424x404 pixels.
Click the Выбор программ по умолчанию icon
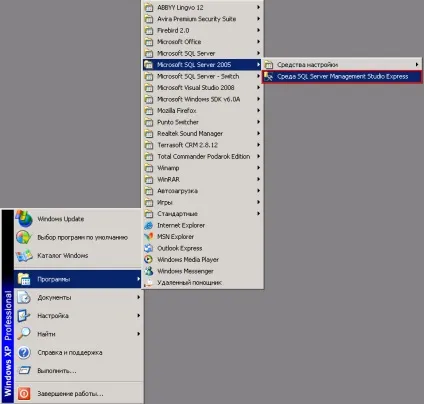coord(24,237)
